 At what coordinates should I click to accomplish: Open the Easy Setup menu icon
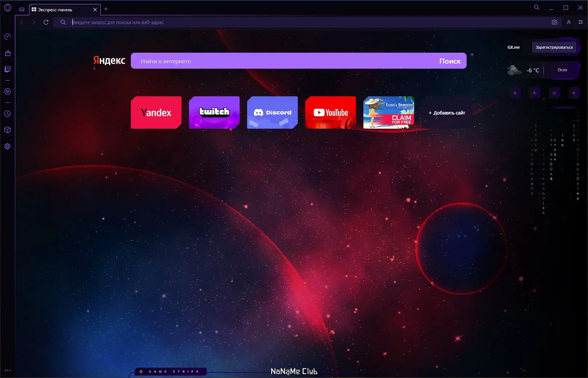tap(580, 22)
